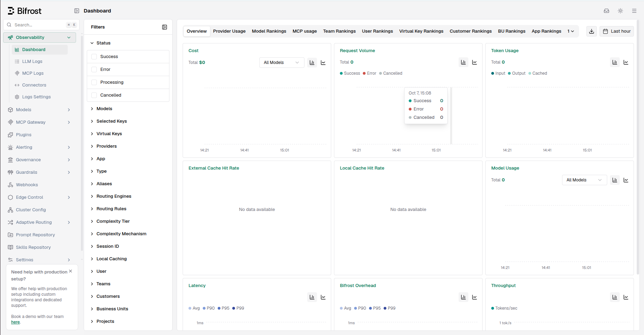Viewport: 644px width, 335px height.
Task: Collapse the Status filter section
Action: pos(100,43)
